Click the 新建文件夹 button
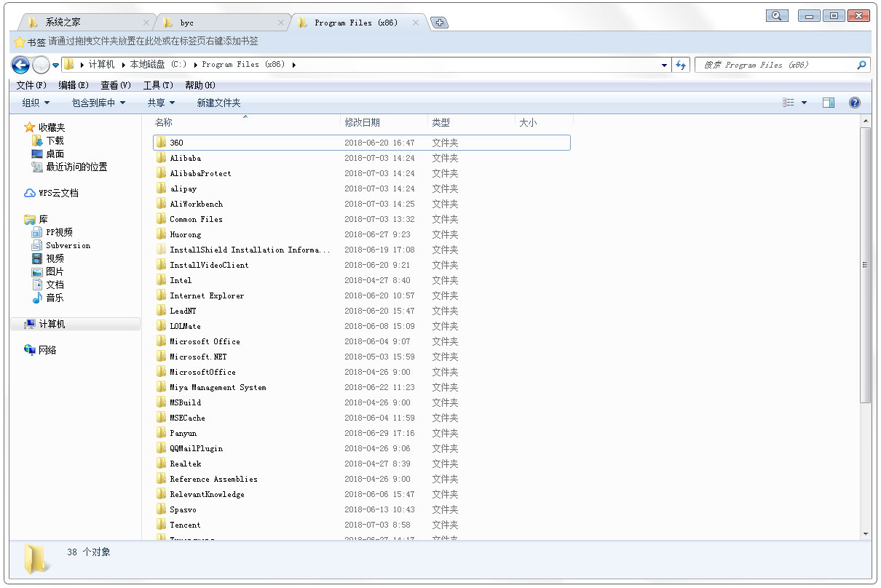 219,103
